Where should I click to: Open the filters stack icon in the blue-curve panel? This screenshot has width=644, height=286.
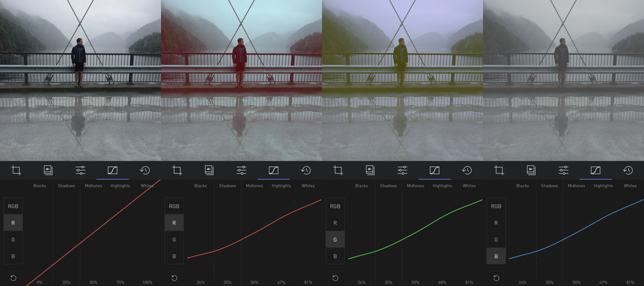click(x=531, y=171)
